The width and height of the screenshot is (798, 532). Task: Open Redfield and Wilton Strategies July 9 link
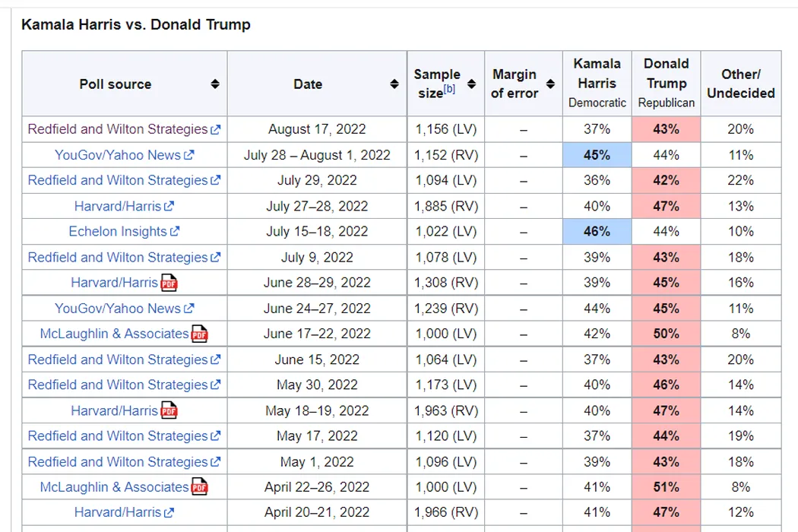[x=118, y=258]
